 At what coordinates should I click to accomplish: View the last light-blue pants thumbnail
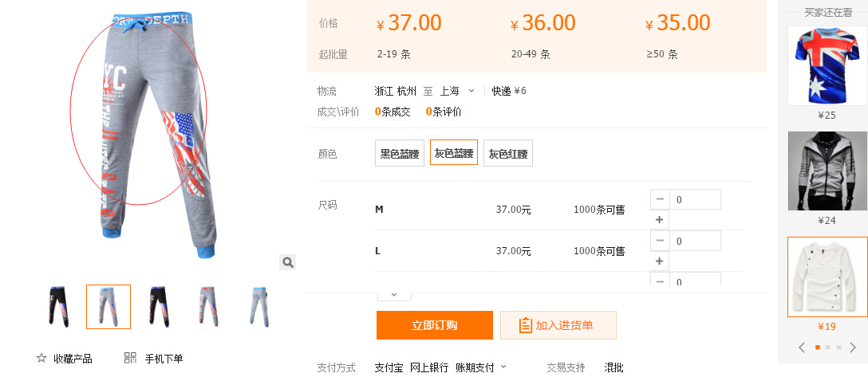coord(260,307)
